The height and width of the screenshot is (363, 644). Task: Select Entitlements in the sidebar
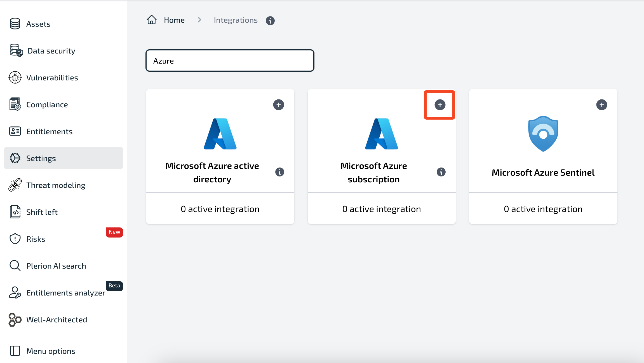pyautogui.click(x=64, y=132)
